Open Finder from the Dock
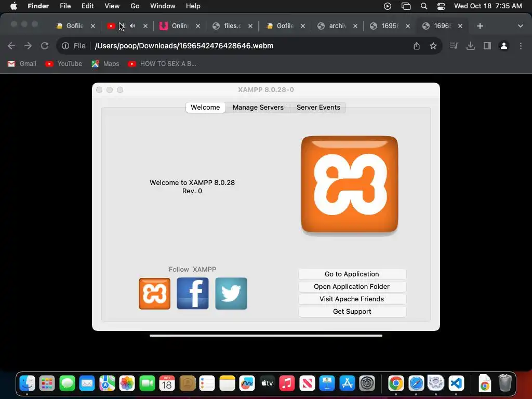Screen dimensions: 532x399 pos(27,383)
